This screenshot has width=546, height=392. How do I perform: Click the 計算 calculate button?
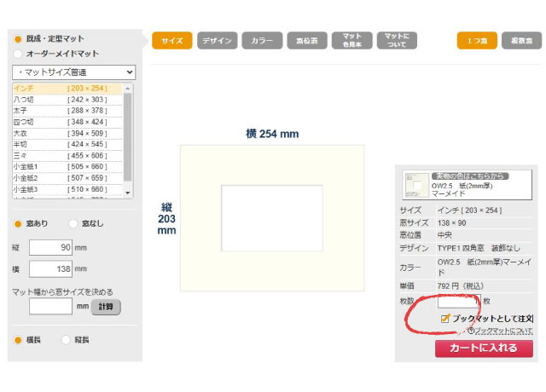tap(106, 307)
